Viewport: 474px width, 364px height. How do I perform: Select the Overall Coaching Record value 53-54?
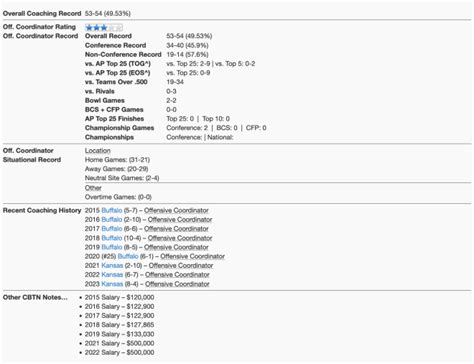point(108,14)
